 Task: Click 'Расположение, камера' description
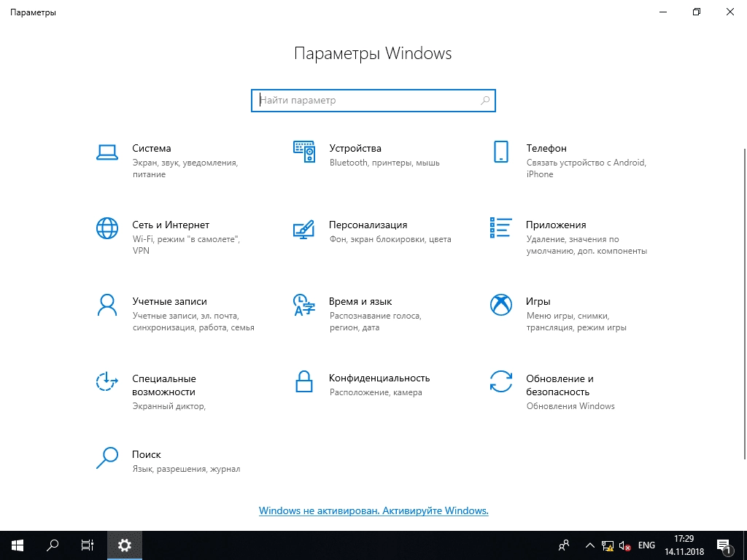pyautogui.click(x=376, y=392)
